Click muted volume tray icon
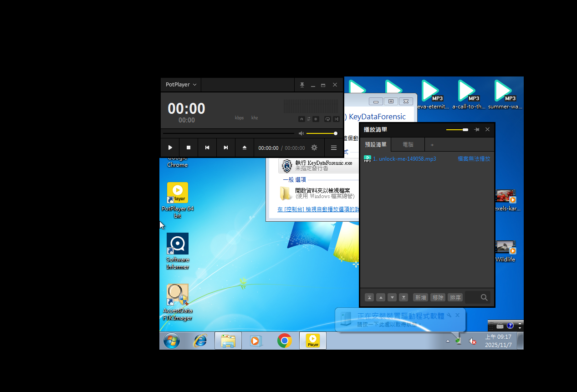Screen dimensions: 577x392 [x=473, y=341]
